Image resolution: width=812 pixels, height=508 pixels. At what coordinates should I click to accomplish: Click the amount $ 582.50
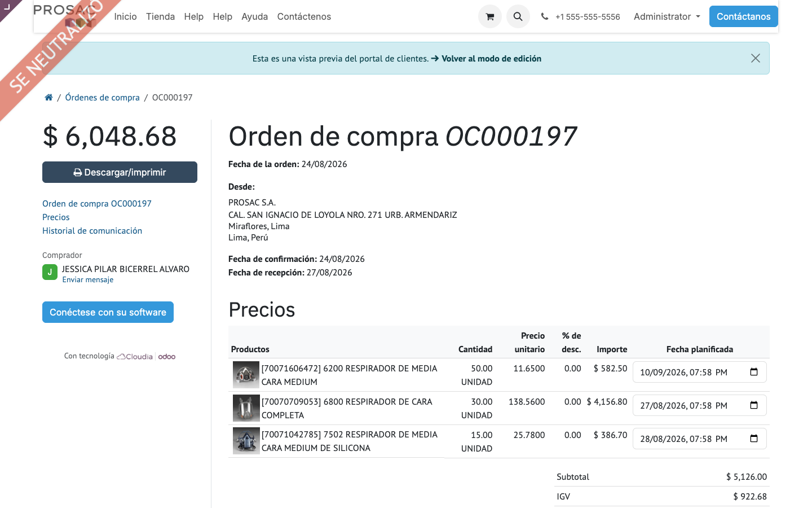click(610, 368)
